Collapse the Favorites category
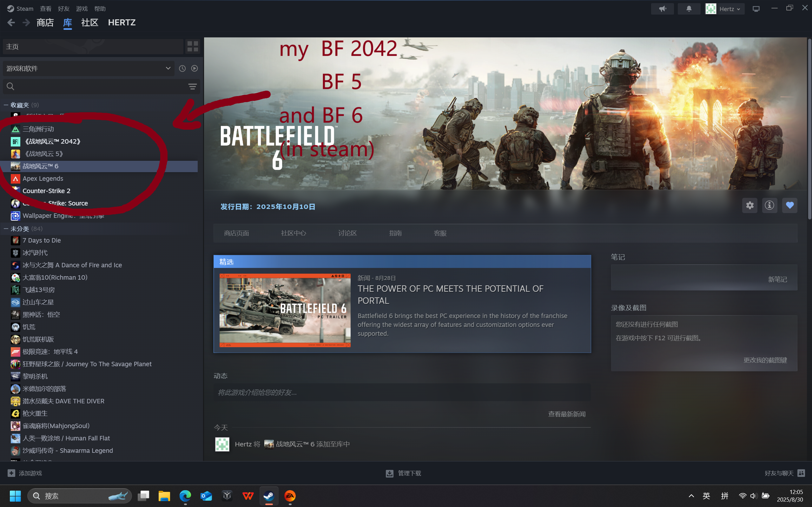This screenshot has width=812, height=507. tap(6, 105)
